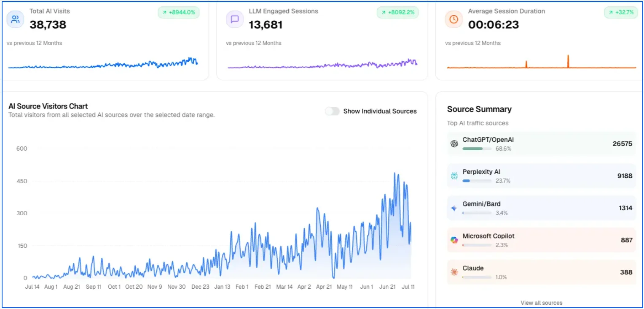
Task: Click the Perplexity AI 23.7% progress bar
Action: (x=477, y=181)
